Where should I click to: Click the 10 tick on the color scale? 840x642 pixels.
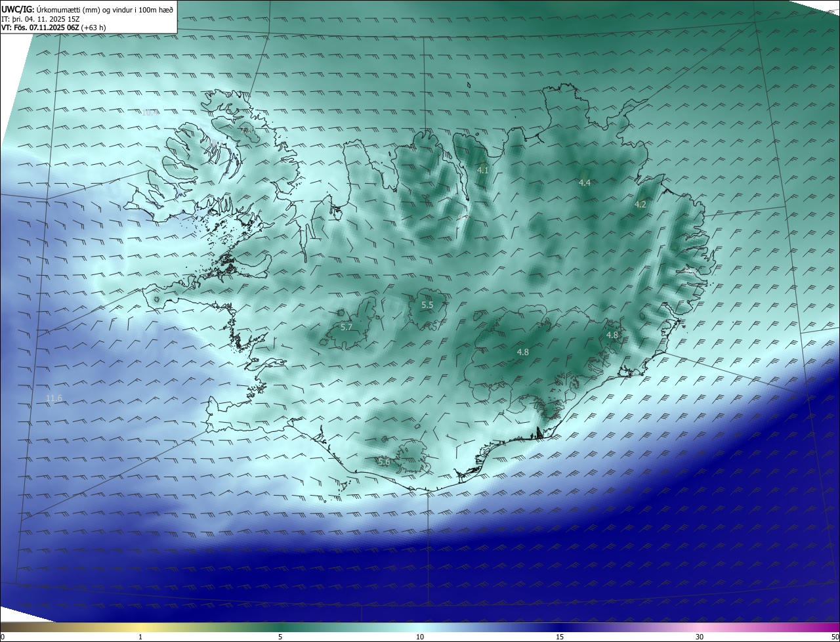point(420,637)
